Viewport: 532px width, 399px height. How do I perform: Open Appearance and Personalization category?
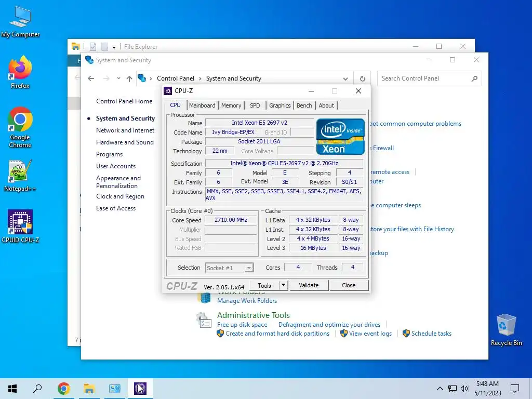click(118, 182)
